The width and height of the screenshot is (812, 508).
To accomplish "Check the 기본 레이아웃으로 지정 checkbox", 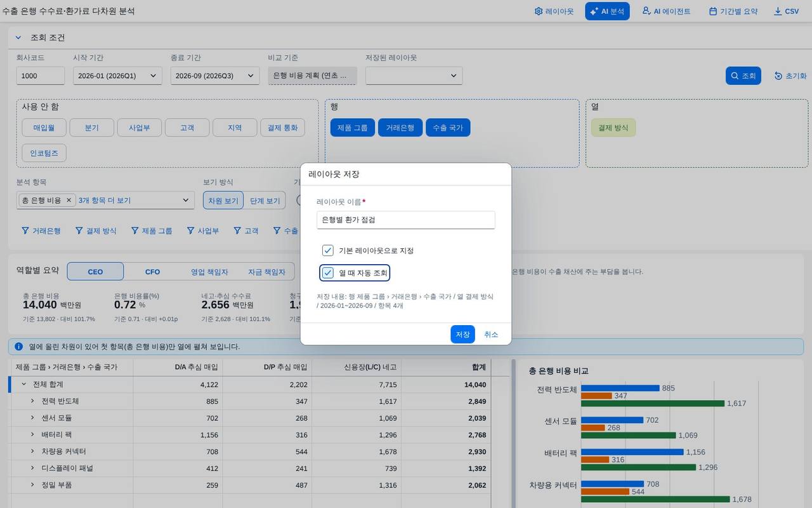I will coord(328,250).
